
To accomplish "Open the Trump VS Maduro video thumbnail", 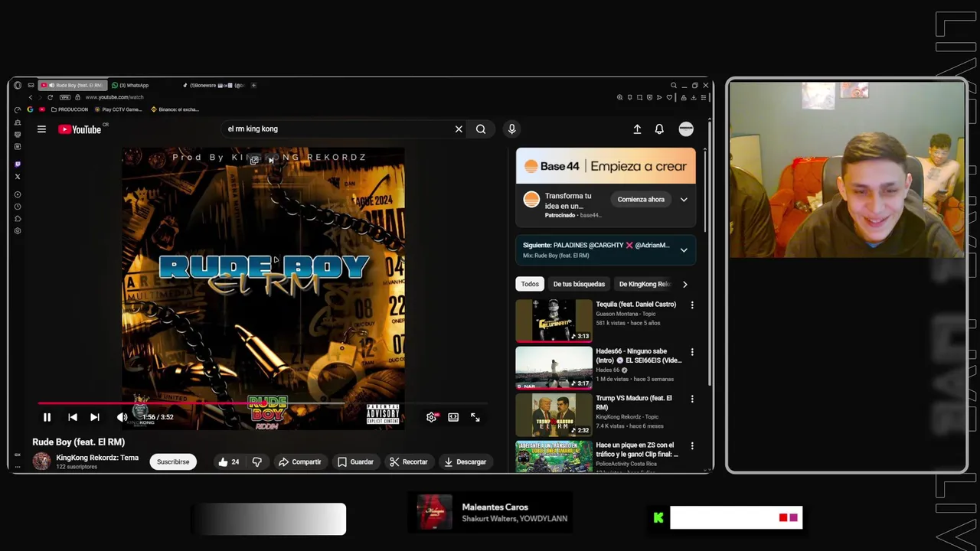I will click(x=554, y=414).
